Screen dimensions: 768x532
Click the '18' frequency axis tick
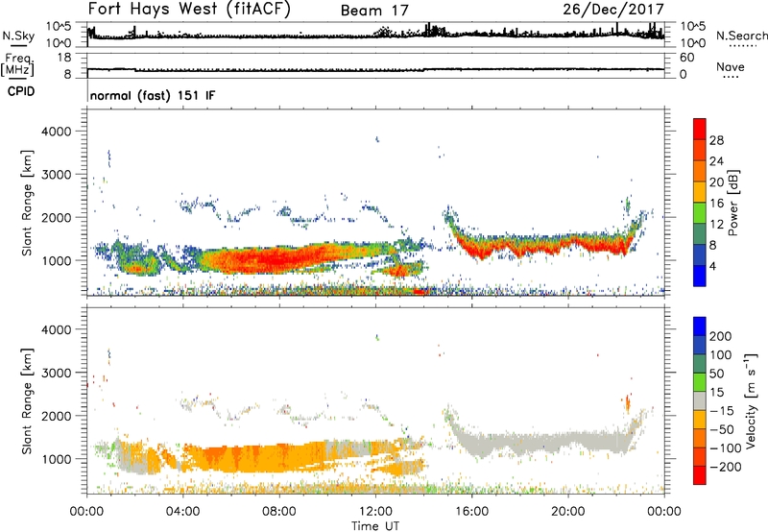[64, 58]
